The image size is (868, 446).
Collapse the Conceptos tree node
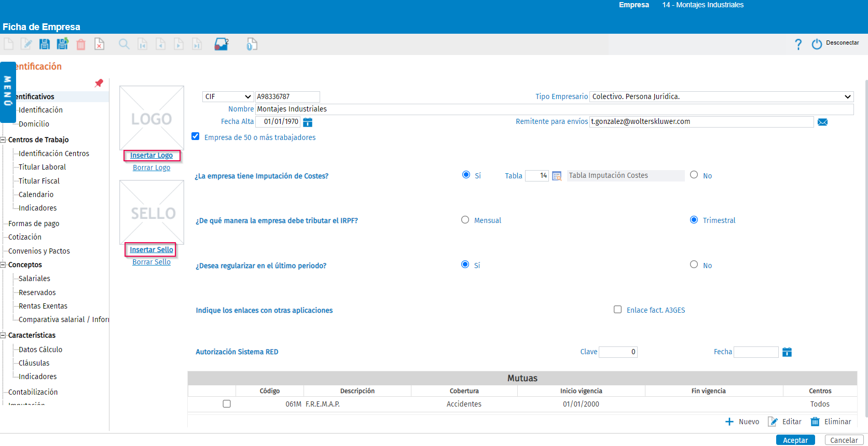coord(3,264)
